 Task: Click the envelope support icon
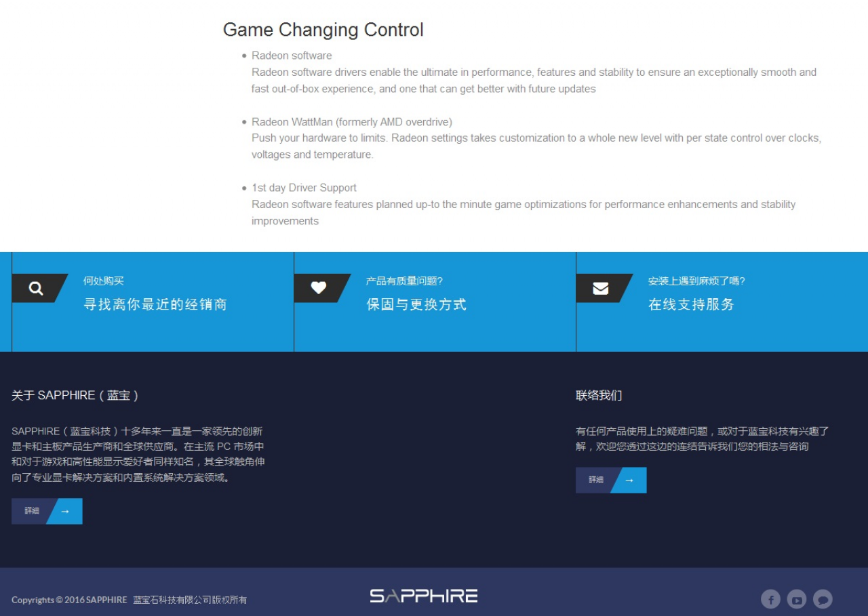[601, 289]
